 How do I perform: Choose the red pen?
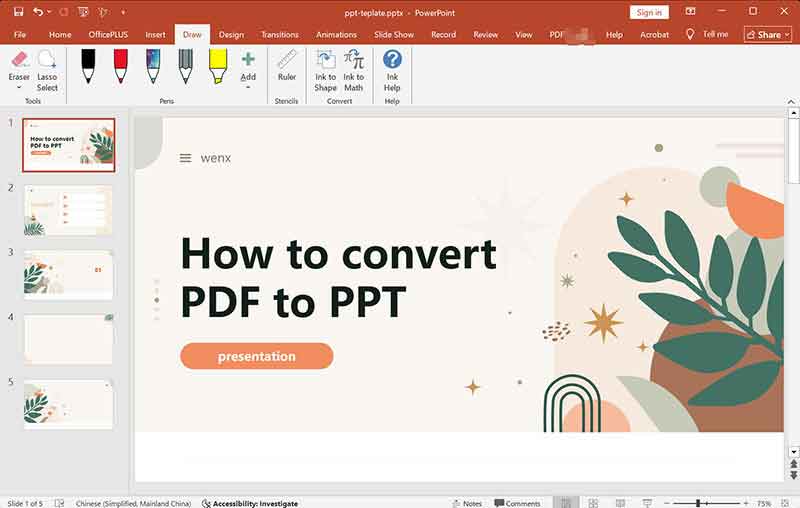pos(120,66)
